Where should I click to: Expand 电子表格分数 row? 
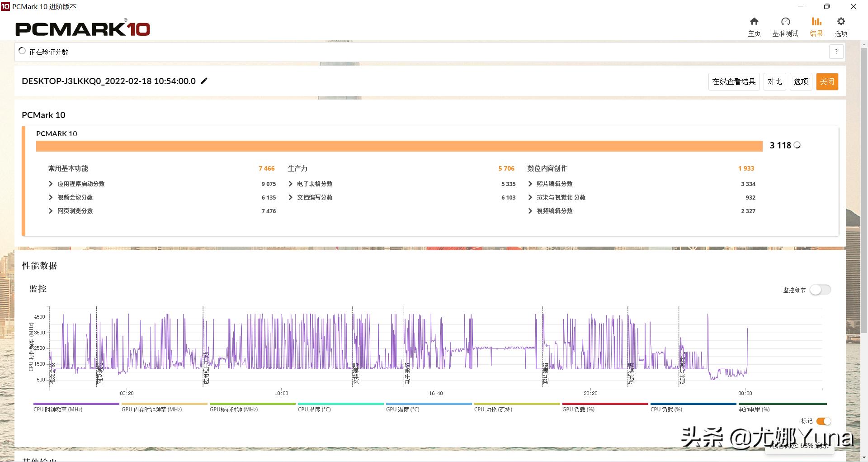pos(290,184)
